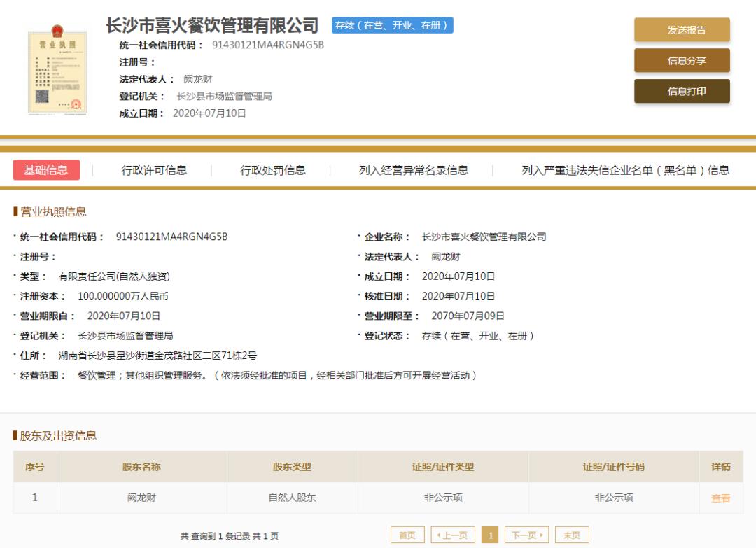This screenshot has height=548, width=756.
Task: Click the 信息分享 button
Action: tap(682, 61)
